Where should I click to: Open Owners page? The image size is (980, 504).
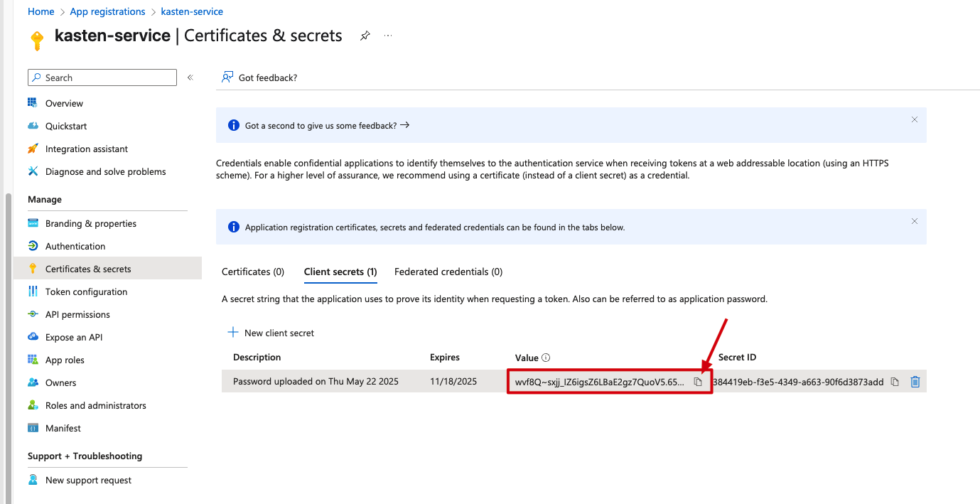point(60,382)
